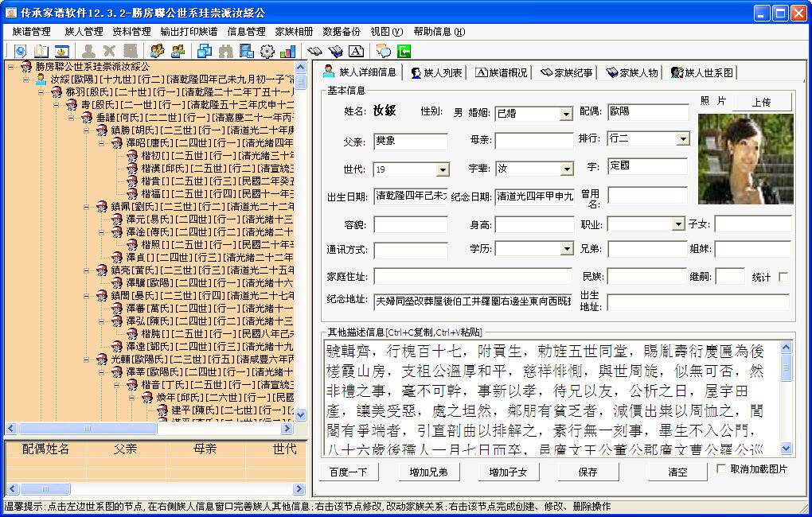Collapse the 鎮佩[劉氏] tree node
This screenshot has width=812, height=517.
point(87,207)
